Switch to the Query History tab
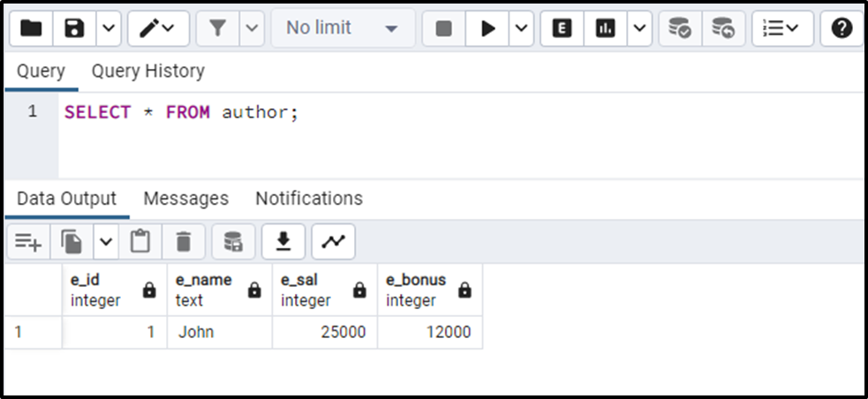 (x=147, y=72)
